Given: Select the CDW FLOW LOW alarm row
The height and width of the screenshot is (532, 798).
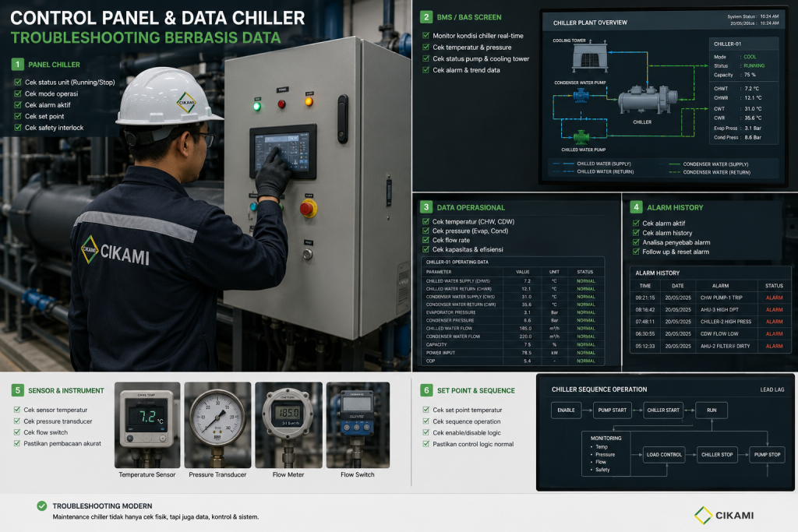Looking at the screenshot, I should coord(710,334).
